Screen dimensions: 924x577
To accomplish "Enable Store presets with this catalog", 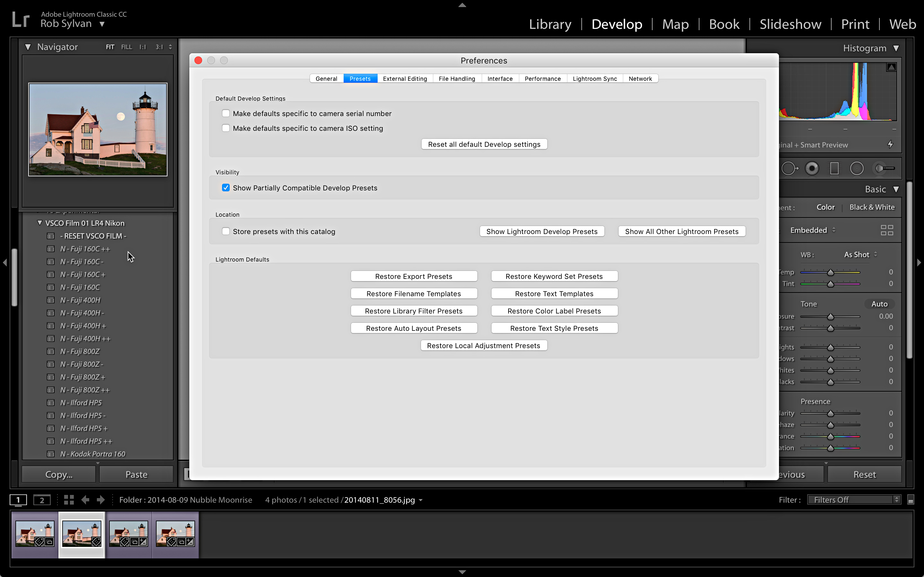I will 226,231.
